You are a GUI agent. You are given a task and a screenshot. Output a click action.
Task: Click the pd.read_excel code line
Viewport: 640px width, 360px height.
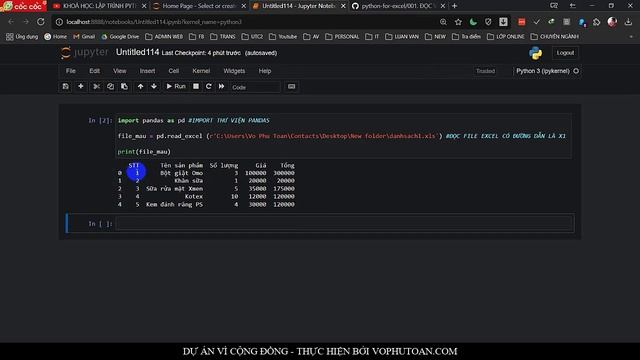pyautogui.click(x=342, y=136)
